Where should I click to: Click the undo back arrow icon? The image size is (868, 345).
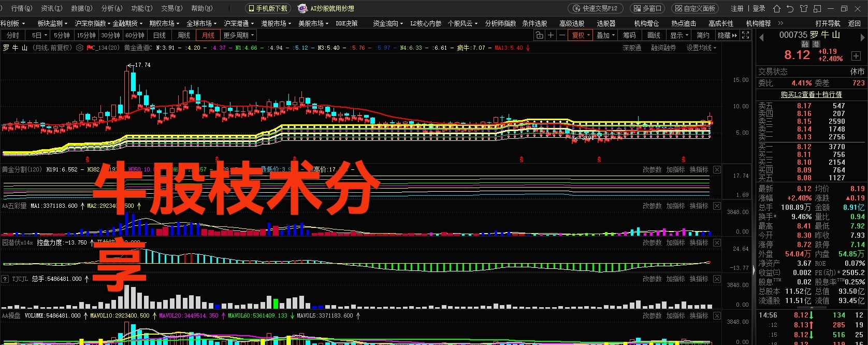pos(790,8)
